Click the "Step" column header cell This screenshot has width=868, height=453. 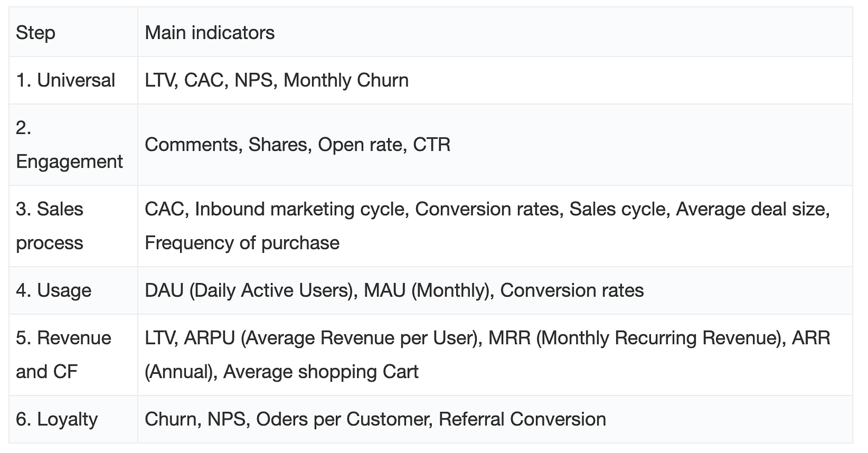pos(36,33)
